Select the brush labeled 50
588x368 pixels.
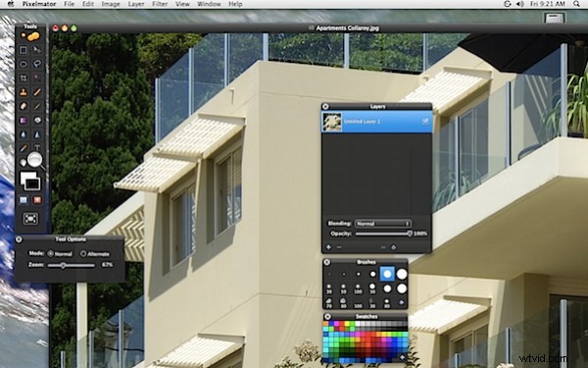pyautogui.click(x=344, y=289)
